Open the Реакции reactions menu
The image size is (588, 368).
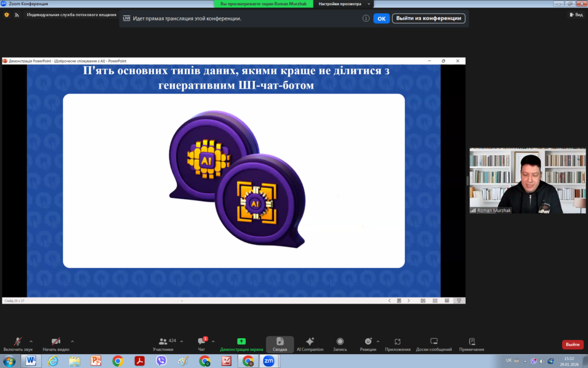pos(367,343)
